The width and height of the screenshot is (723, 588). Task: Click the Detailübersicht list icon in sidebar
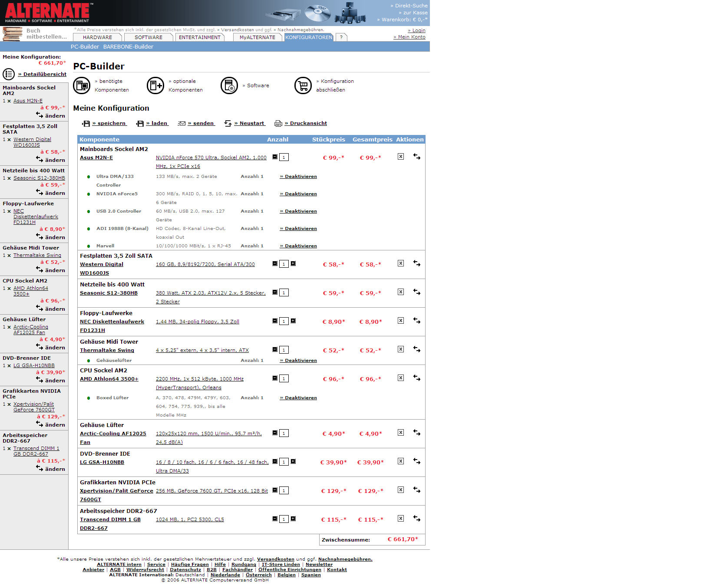[x=9, y=74]
